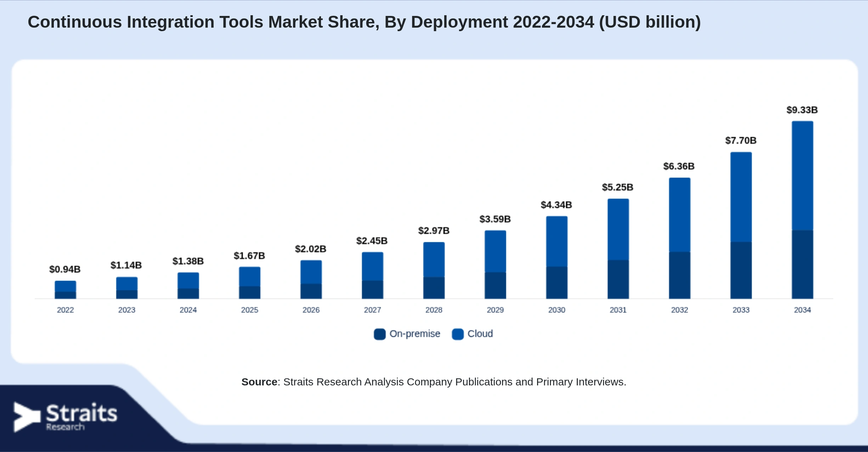The width and height of the screenshot is (868, 452).
Task: Click the Cloud segment of 2032 bar
Action: coord(680,215)
